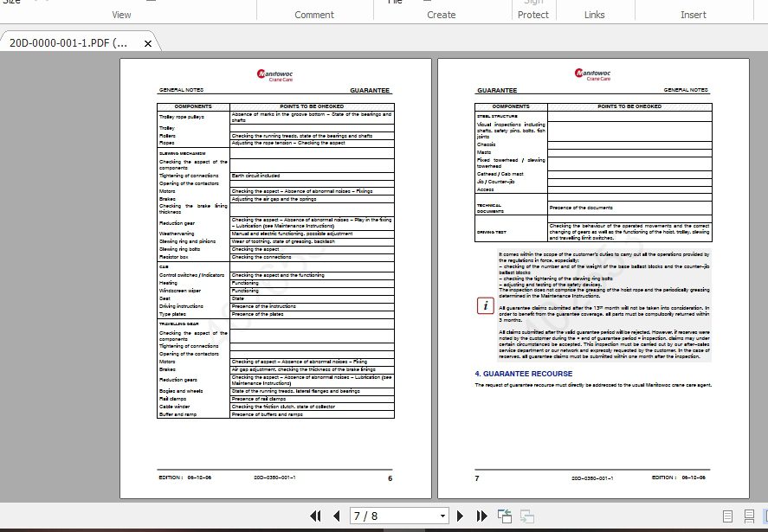Click the POINTS TO BE CHECKED header on page 6
Viewport: 768px width, 532px height.
tap(312, 106)
